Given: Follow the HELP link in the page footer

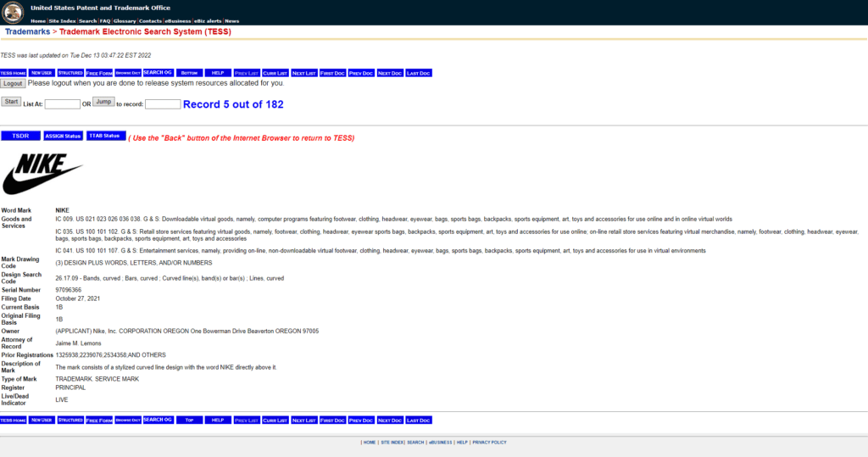Looking at the screenshot, I should tap(462, 443).
